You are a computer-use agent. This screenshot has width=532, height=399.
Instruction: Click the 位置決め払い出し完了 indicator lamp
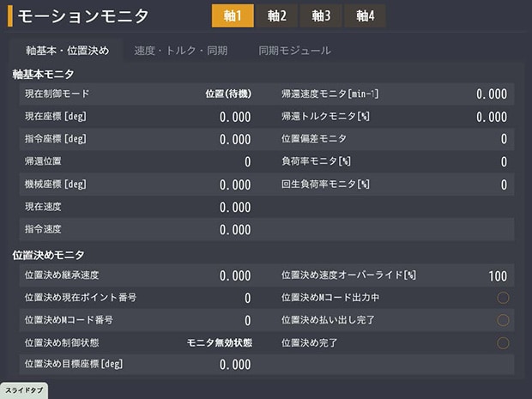(503, 320)
